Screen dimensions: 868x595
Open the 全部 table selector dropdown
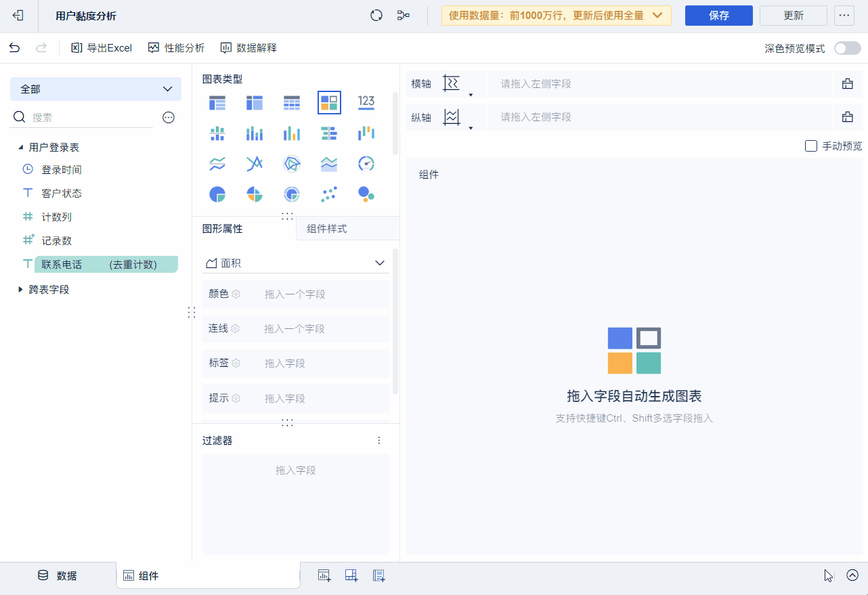(x=95, y=89)
